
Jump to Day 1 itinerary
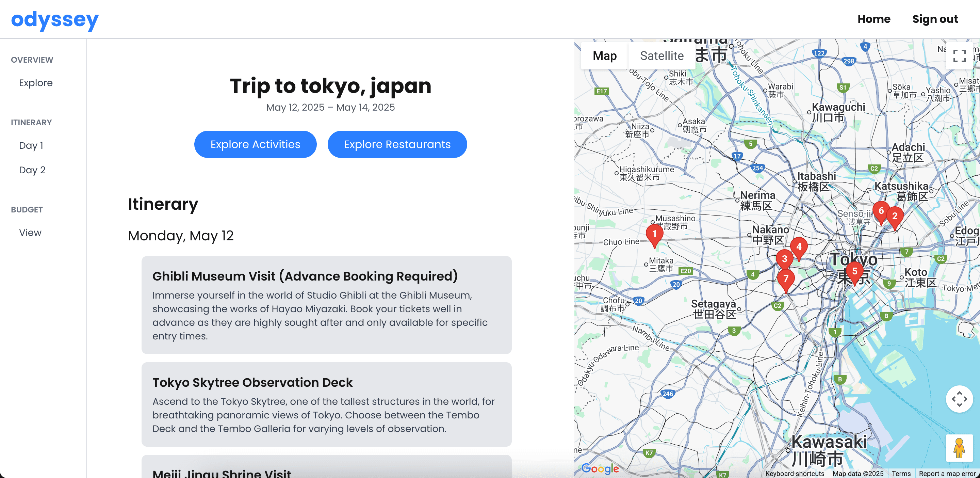coord(31,145)
